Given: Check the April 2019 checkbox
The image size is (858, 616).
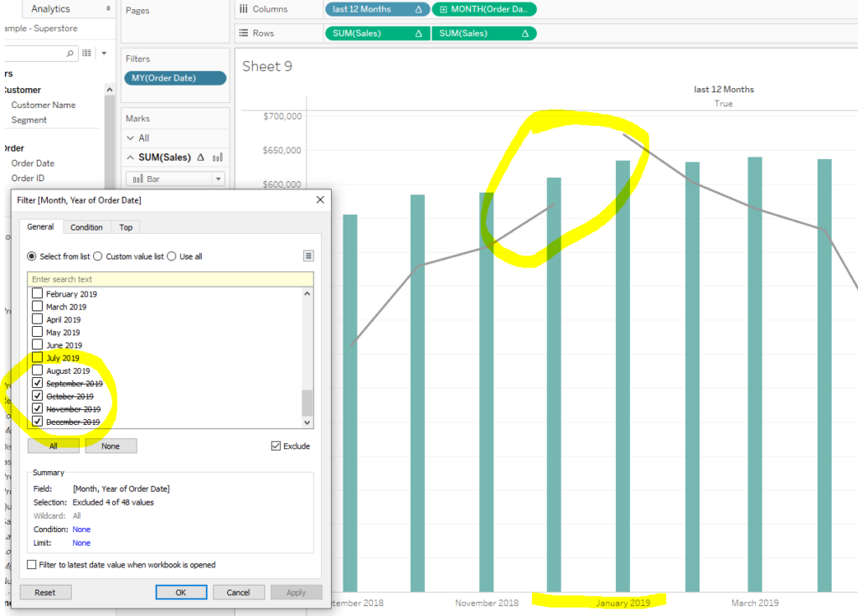Looking at the screenshot, I should pos(37,318).
